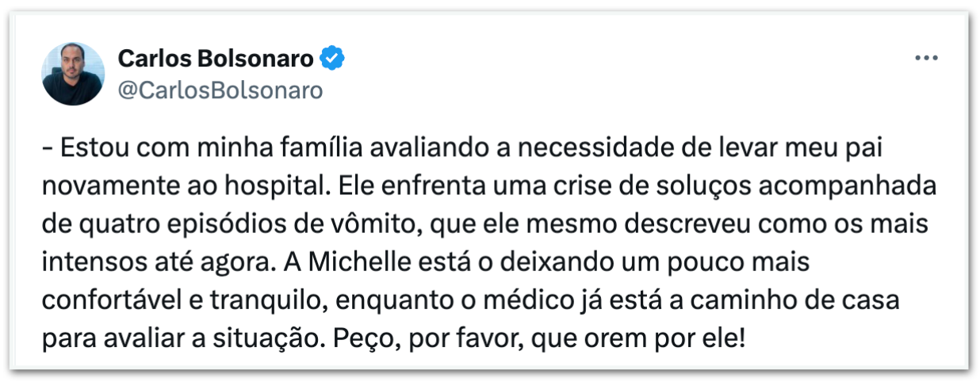Open Carlos Bolsonaro's profile picture

point(74,74)
